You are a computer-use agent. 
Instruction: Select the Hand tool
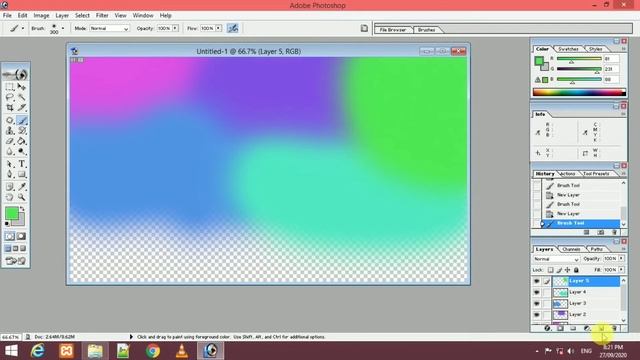pos(9,198)
